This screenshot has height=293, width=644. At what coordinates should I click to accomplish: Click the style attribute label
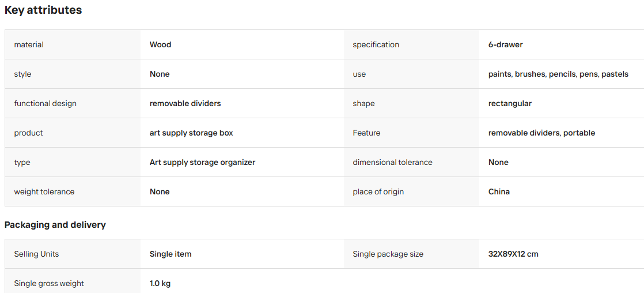[x=22, y=74]
